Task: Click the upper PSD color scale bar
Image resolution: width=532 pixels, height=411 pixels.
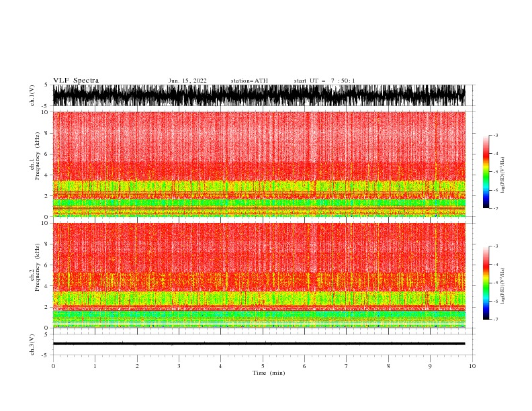Action: point(486,172)
